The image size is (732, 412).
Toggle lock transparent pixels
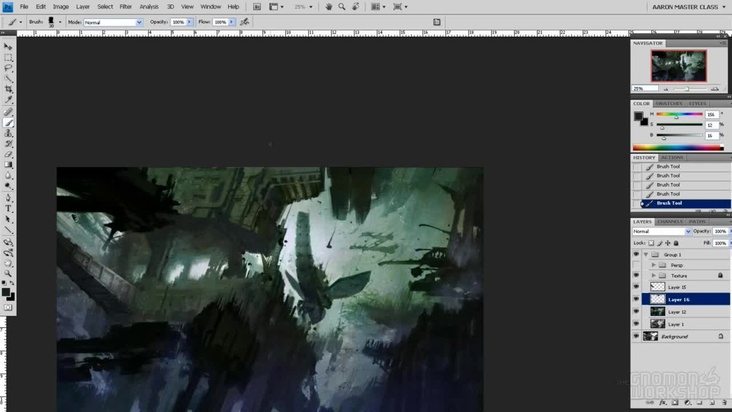point(651,243)
